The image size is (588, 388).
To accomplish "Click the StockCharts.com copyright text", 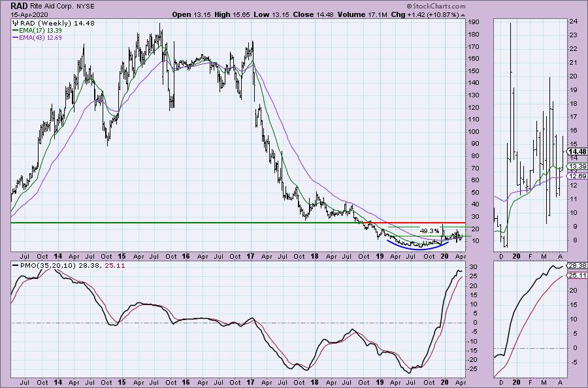I will tap(436, 7).
